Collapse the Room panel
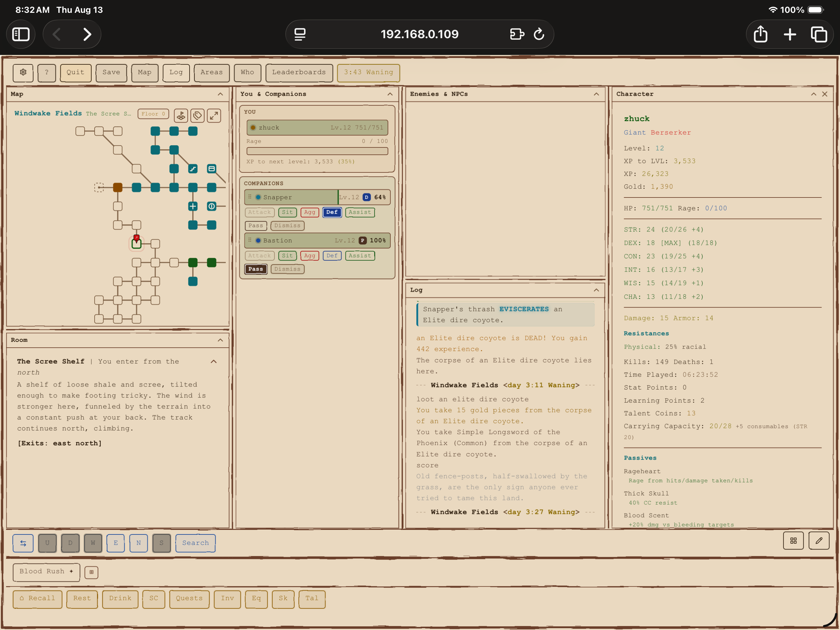The image size is (840, 630). (220, 340)
